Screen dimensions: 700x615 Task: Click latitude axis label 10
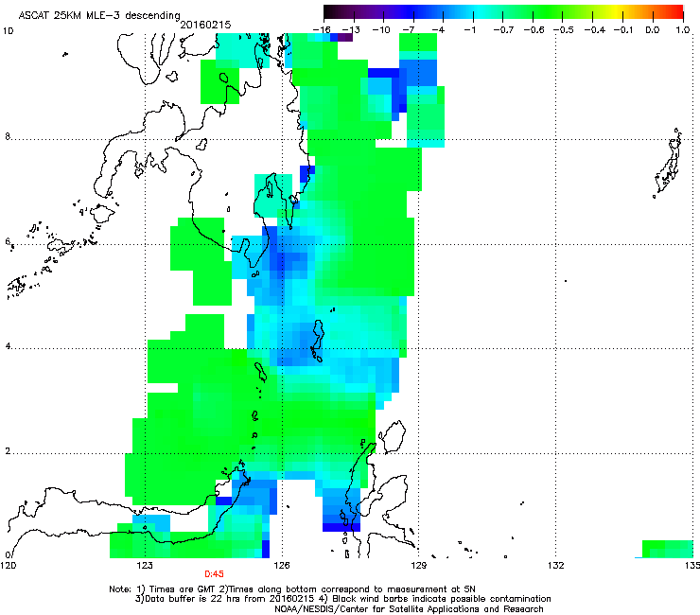[x=8, y=31]
